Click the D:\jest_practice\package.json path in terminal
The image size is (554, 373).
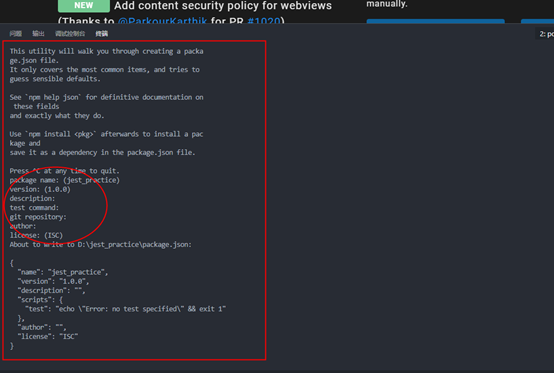point(134,244)
